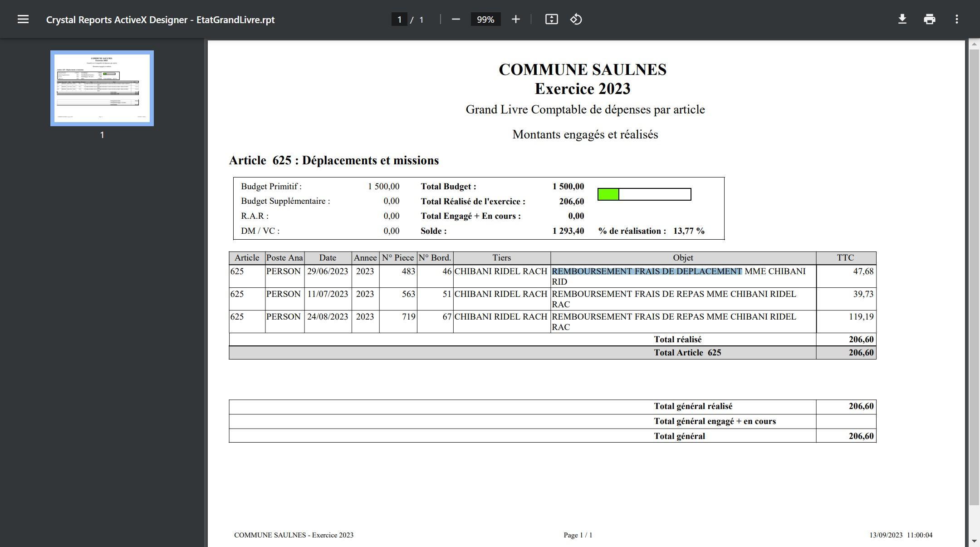Download the PDF file
Screen dimensions: 980x547
click(902, 20)
